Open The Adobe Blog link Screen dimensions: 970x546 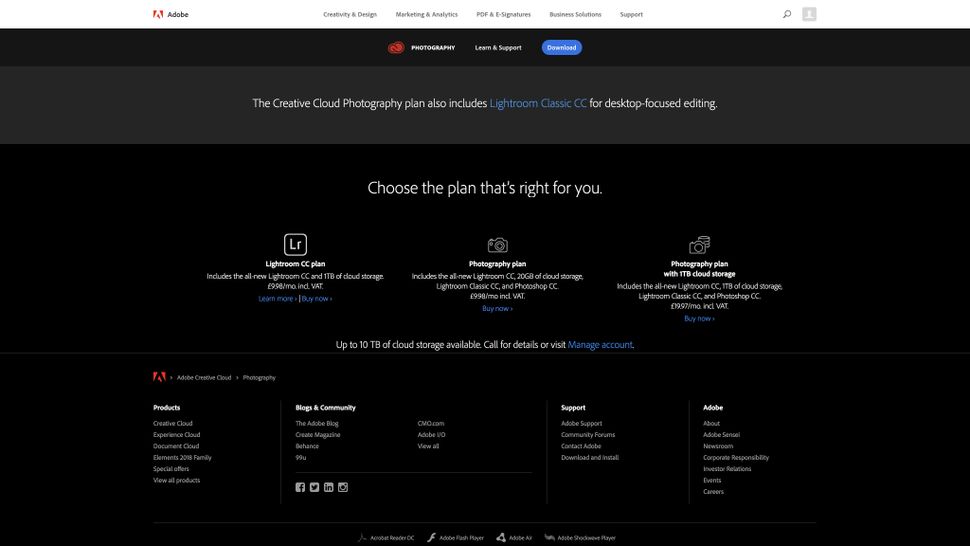[x=317, y=424]
